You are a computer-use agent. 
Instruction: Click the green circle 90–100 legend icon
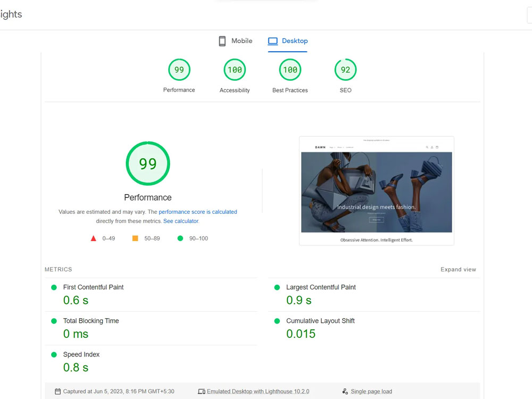(x=180, y=238)
